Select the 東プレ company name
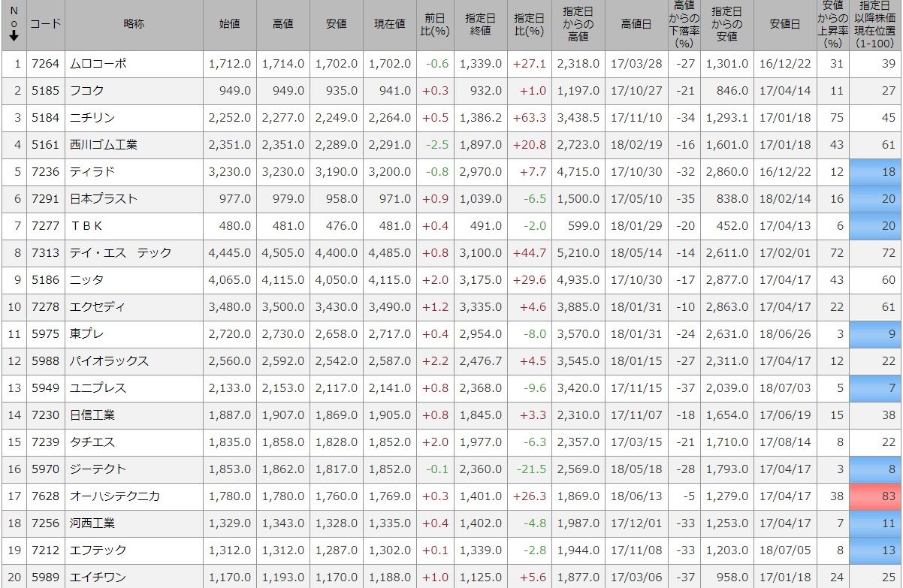The image size is (903, 588). pyautogui.click(x=86, y=334)
